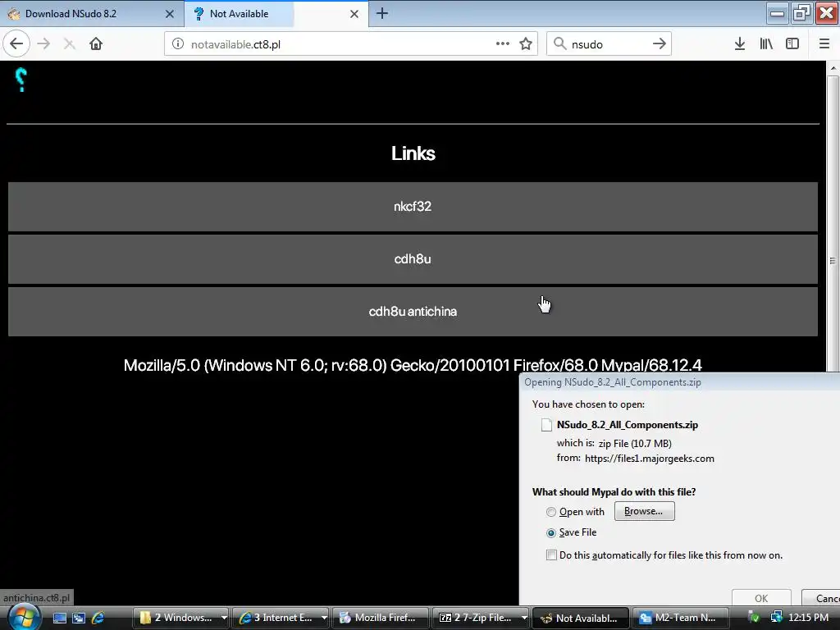Click the Browse... button
This screenshot has height=630, width=840.
(644, 512)
